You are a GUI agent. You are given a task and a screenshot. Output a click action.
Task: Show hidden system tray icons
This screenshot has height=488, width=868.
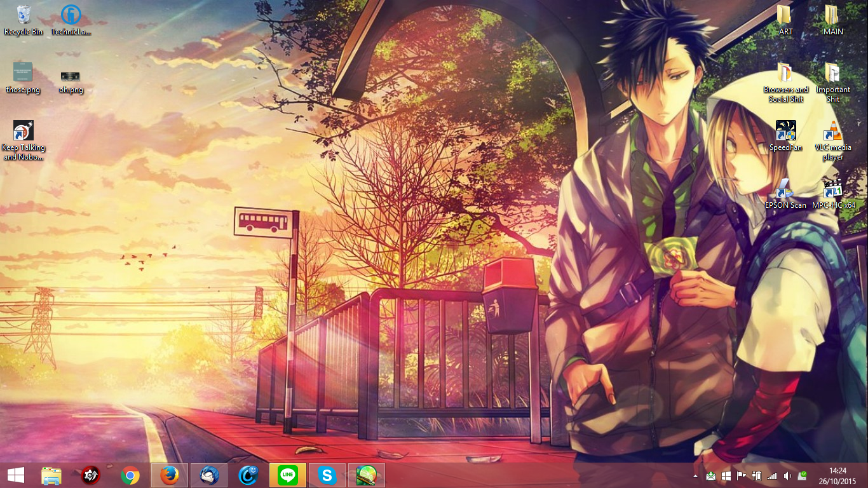tap(695, 476)
